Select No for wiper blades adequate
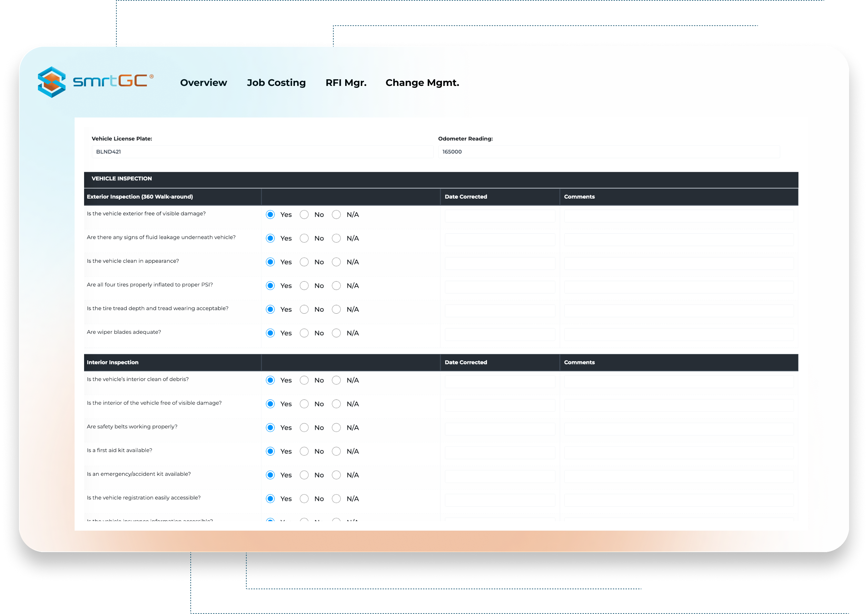The width and height of the screenshot is (868, 614). (304, 333)
